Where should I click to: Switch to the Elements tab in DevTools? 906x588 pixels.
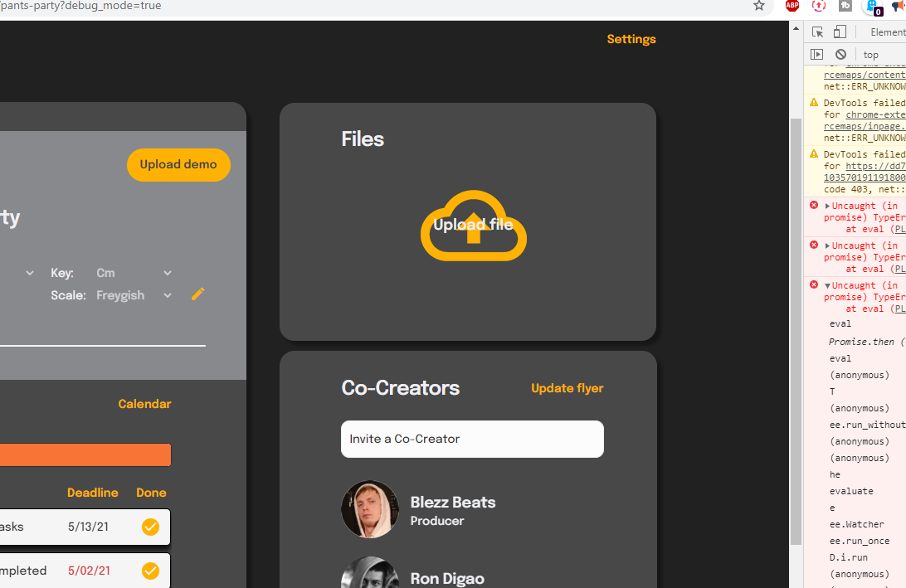(x=888, y=32)
